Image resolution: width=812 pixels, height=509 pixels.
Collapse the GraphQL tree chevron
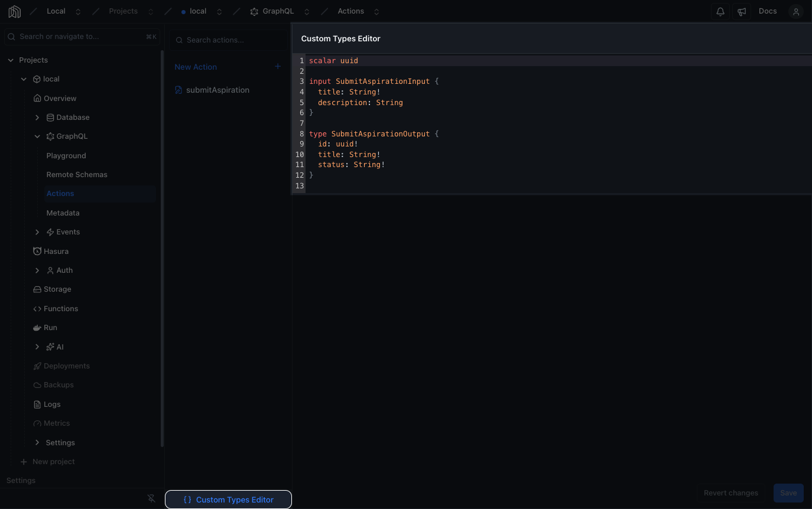(x=37, y=136)
